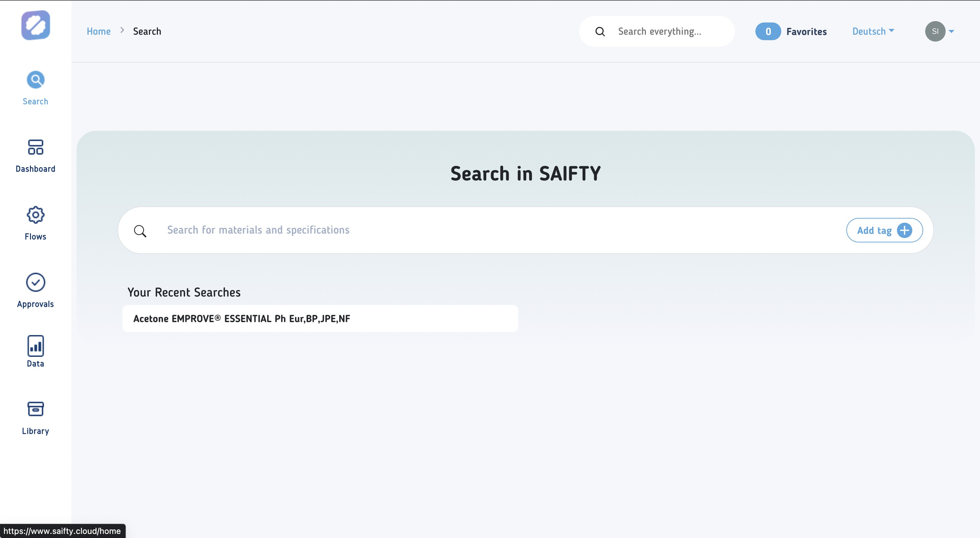Select the Library menu label
This screenshot has width=980, height=538.
coord(35,431)
